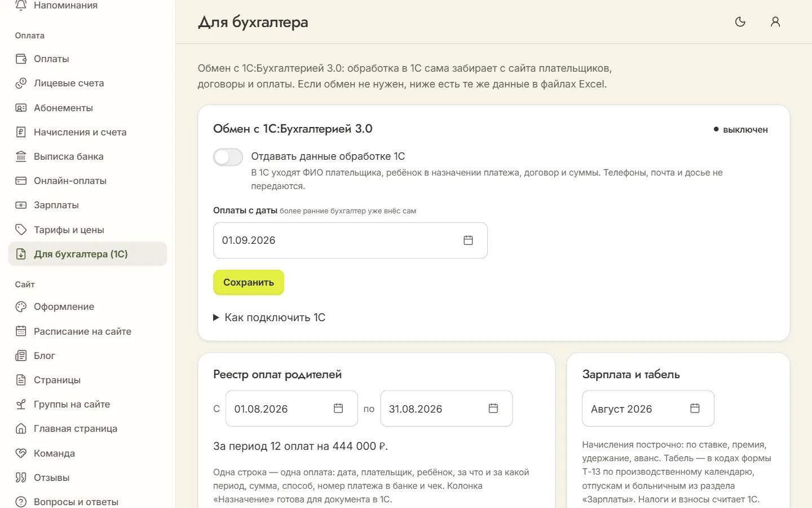Select Для бухгалтера (1С) menu item

coord(87,254)
